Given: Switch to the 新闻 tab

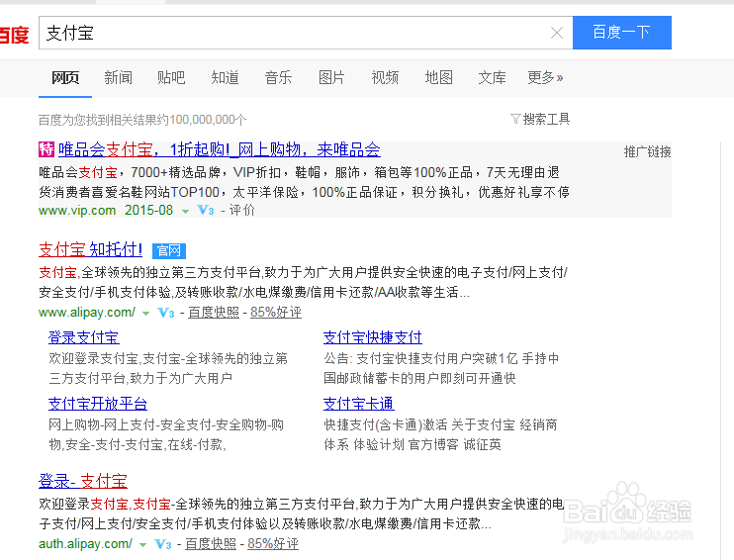Looking at the screenshot, I should [x=119, y=77].
